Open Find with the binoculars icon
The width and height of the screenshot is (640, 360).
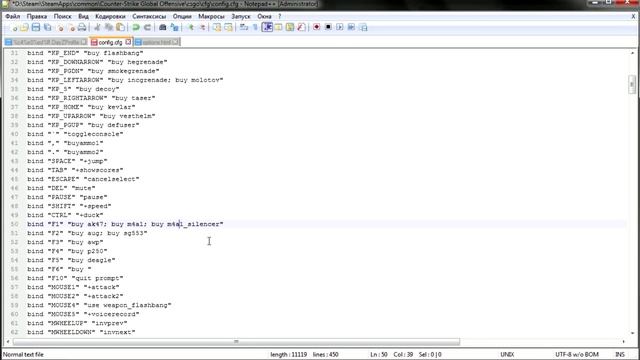pos(162,27)
